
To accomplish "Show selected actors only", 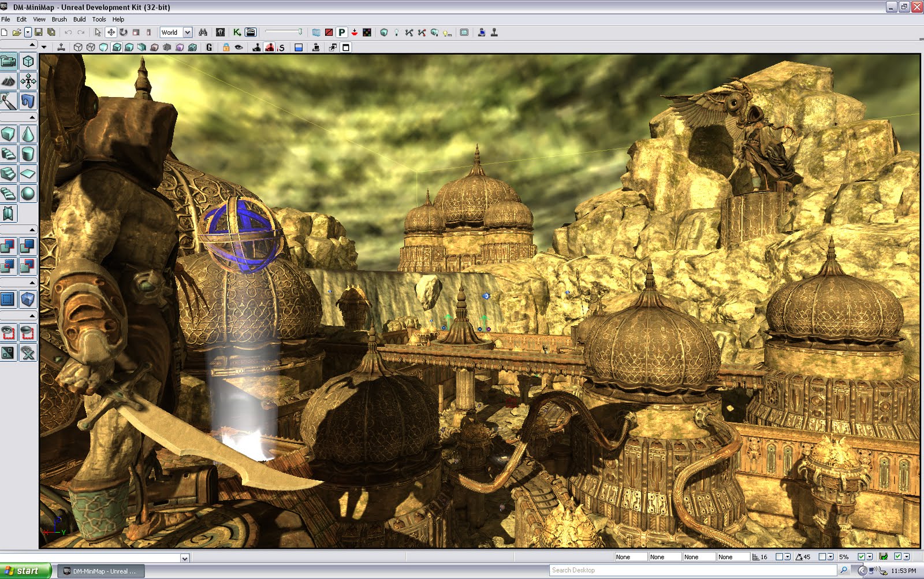I will coord(9,333).
